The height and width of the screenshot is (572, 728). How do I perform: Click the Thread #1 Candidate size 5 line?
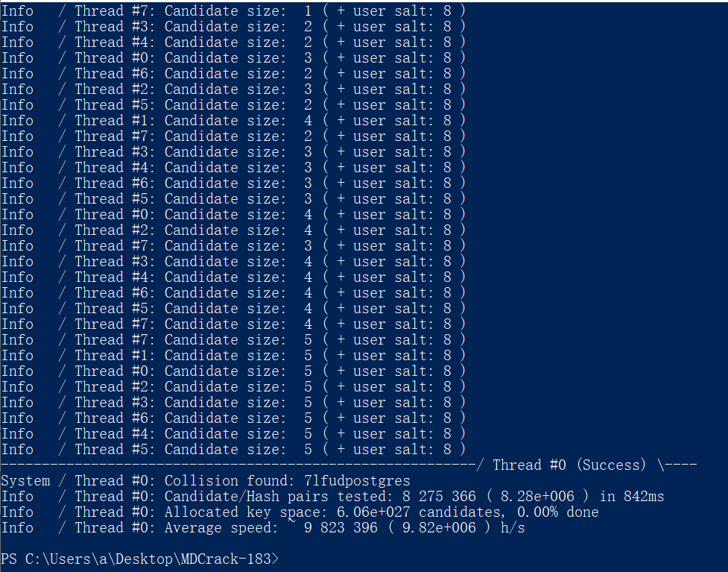pos(233,356)
